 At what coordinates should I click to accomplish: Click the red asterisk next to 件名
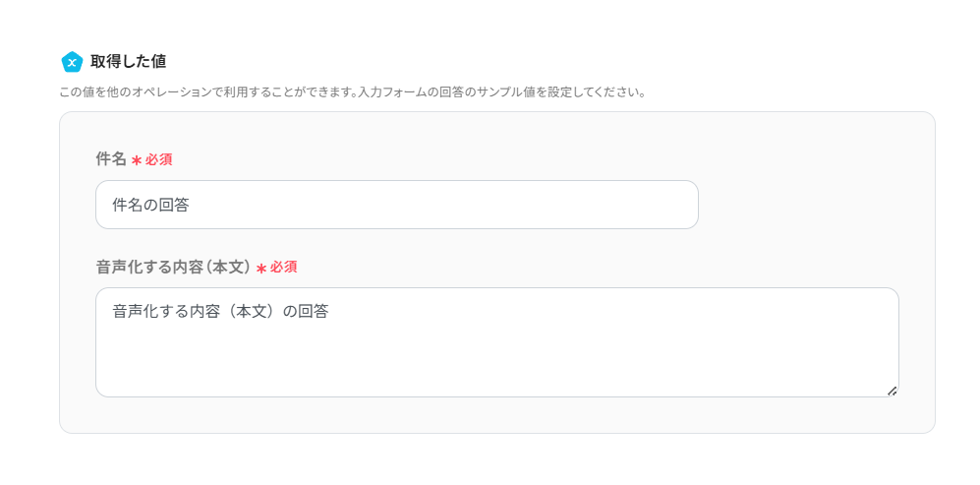click(137, 160)
